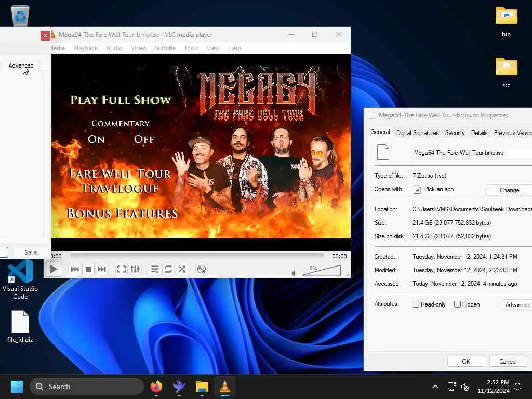Screen dimensions: 532x399
Task: Open the notification bell icon
Action: point(518,387)
